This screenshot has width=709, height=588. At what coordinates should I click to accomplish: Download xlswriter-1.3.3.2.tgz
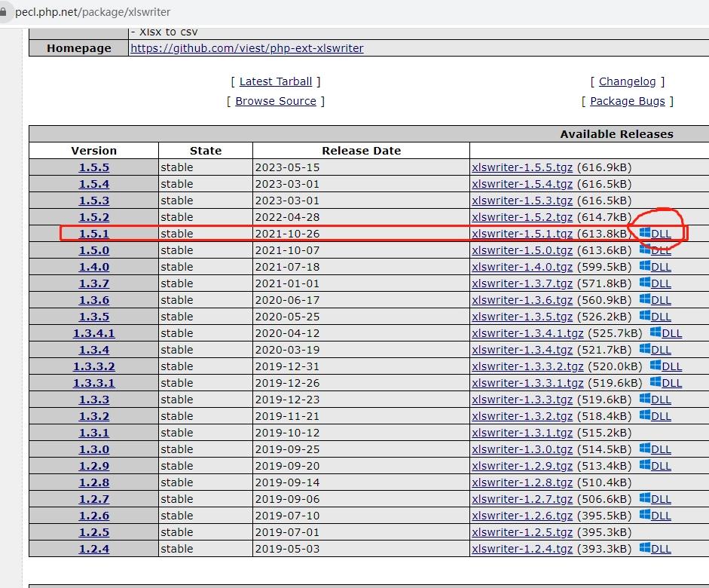pyautogui.click(x=527, y=366)
